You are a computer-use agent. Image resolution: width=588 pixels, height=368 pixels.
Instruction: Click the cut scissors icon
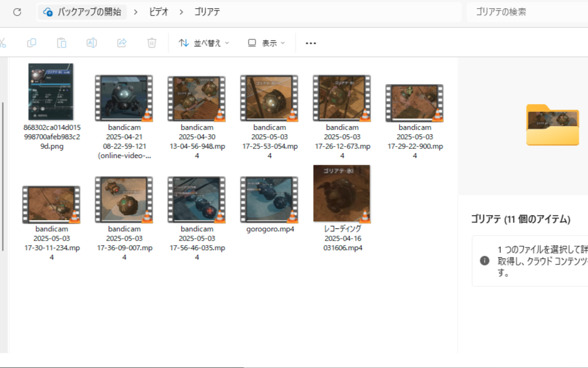click(x=3, y=43)
